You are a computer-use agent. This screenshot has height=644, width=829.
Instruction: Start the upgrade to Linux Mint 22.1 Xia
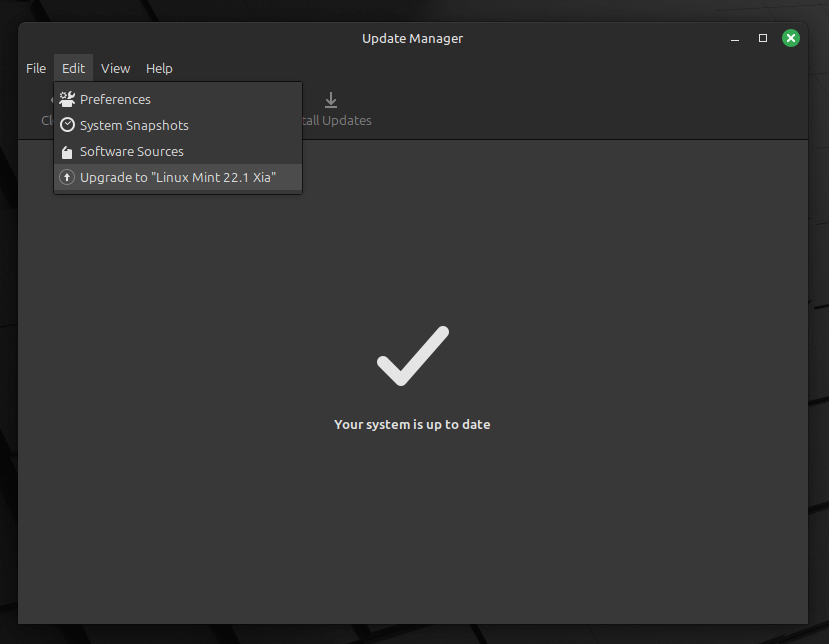pos(178,177)
